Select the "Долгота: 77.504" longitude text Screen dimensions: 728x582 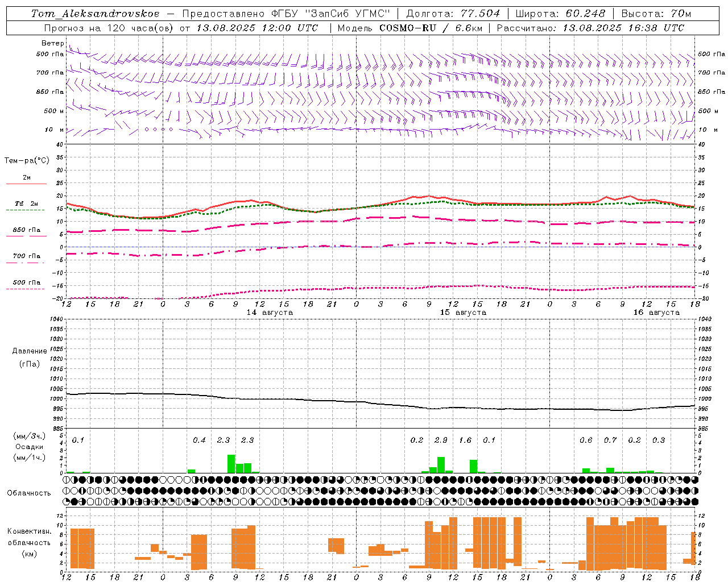coord(453,14)
